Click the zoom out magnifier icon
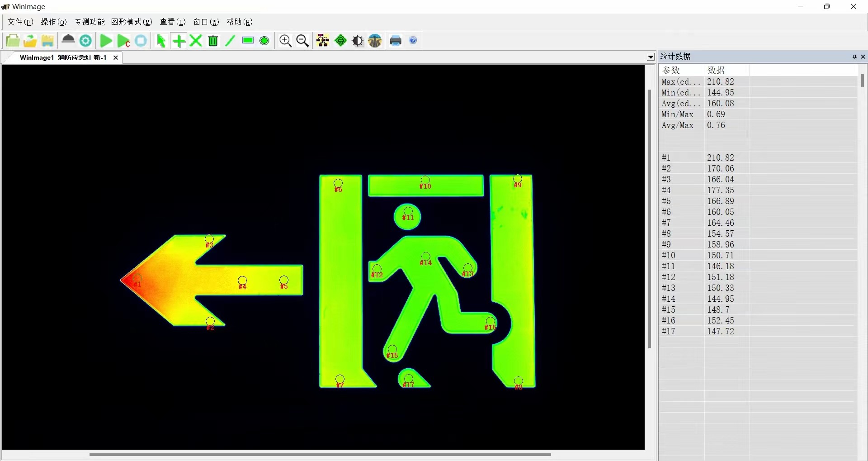 click(x=302, y=41)
